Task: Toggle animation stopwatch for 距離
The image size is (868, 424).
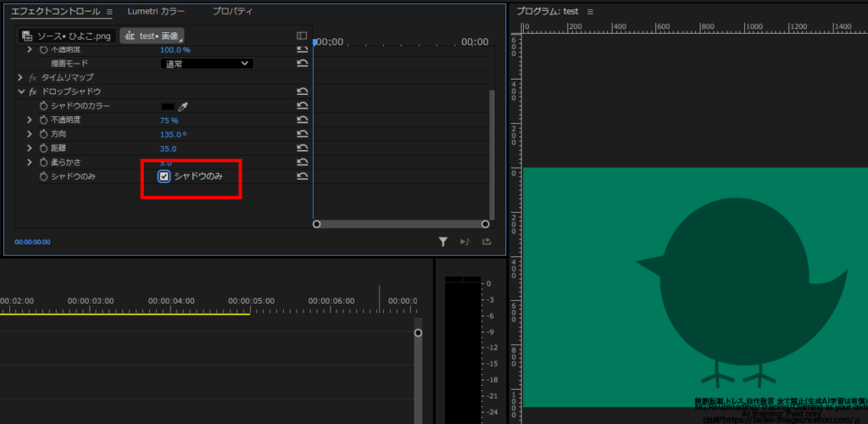Action: coord(44,148)
